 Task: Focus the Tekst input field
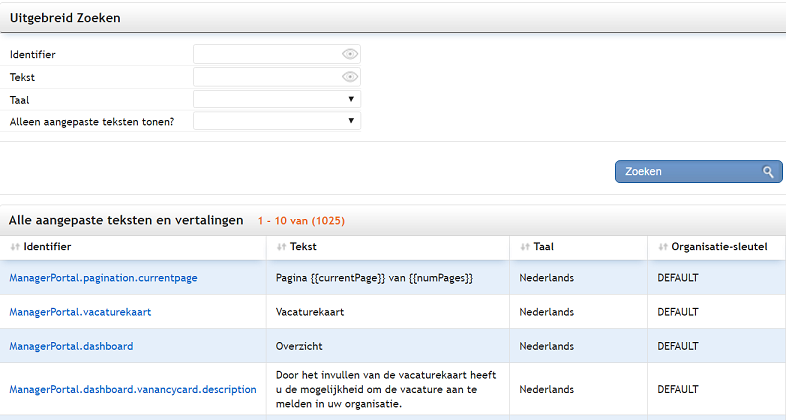point(277,77)
